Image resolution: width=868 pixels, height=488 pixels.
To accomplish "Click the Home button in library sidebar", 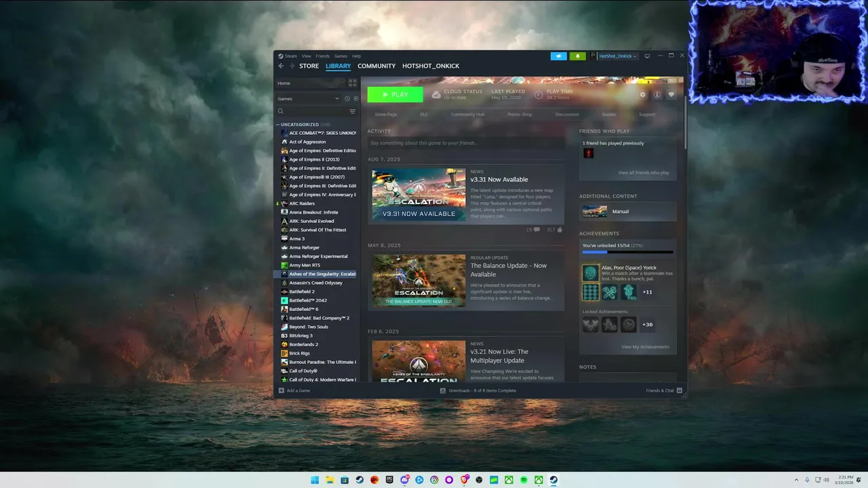I will click(x=310, y=83).
